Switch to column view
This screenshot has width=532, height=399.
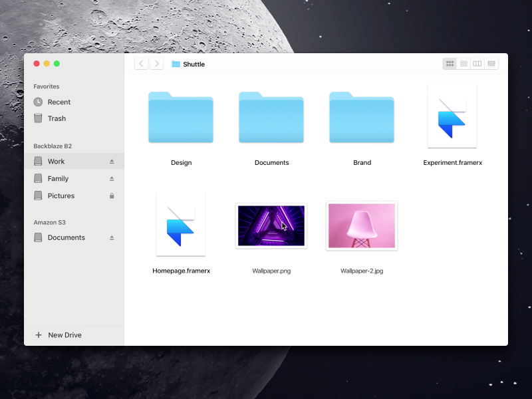477,64
